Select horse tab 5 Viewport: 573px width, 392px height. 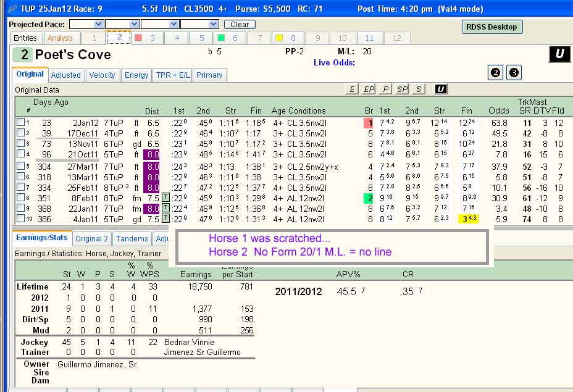click(202, 38)
